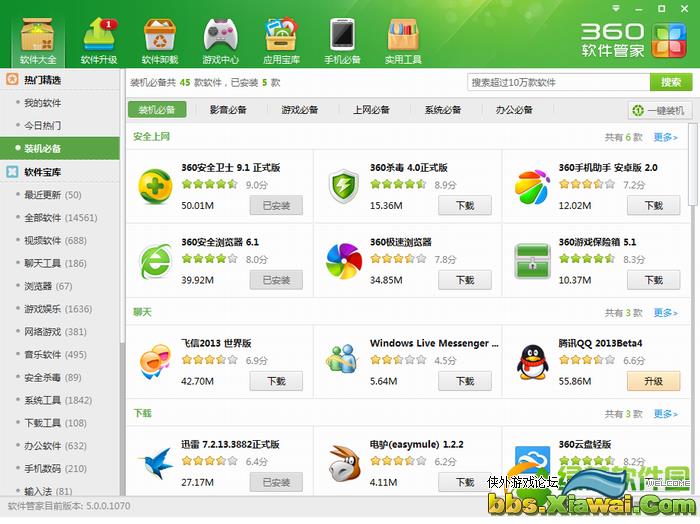Open the 软件大全 software catalog icon
This screenshot has width=700, height=524.
click(38, 41)
